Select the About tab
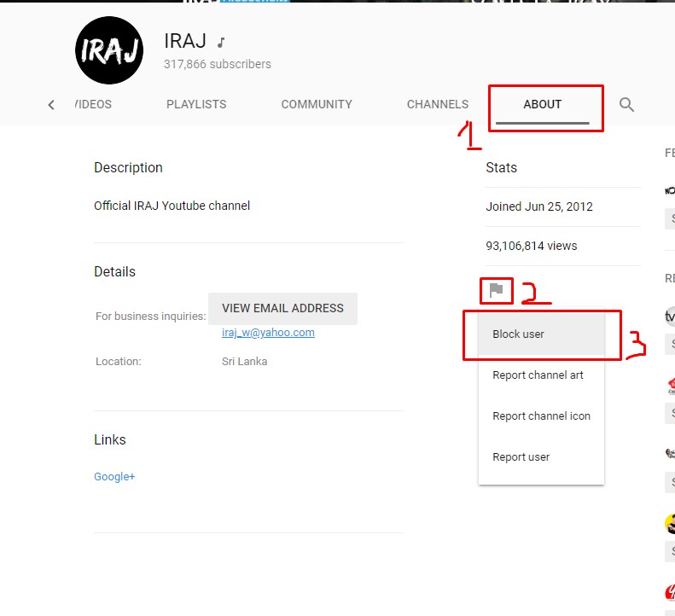The width and height of the screenshot is (675, 616). (x=542, y=104)
